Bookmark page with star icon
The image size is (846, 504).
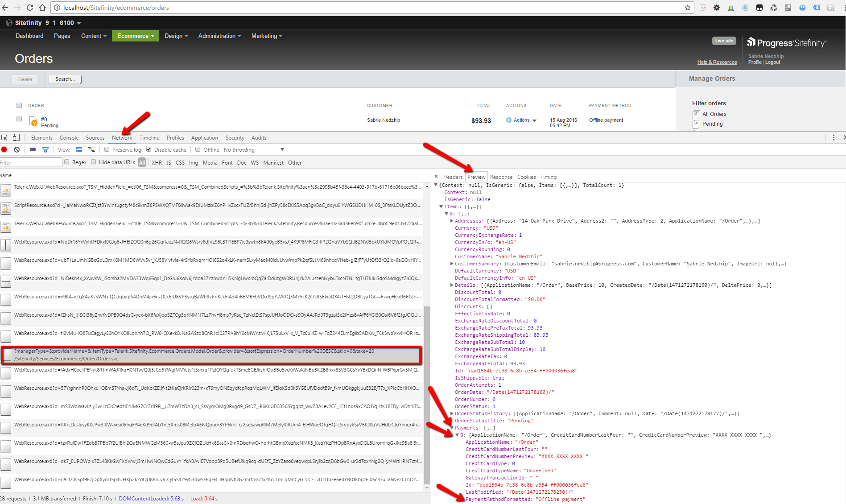[x=688, y=8]
